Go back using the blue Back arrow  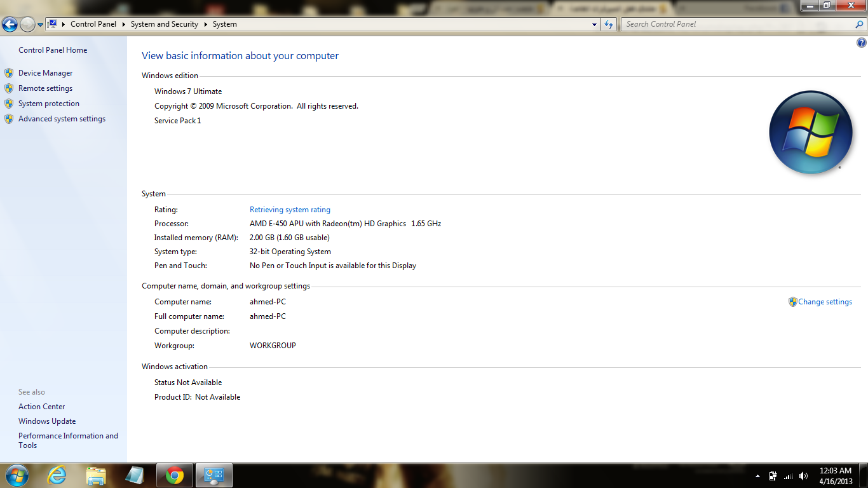[10, 24]
